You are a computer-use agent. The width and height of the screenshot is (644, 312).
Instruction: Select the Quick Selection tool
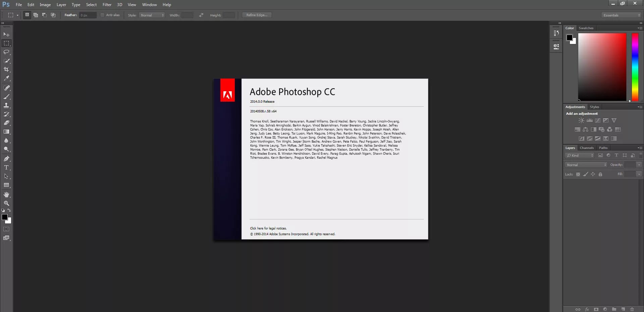(6, 61)
